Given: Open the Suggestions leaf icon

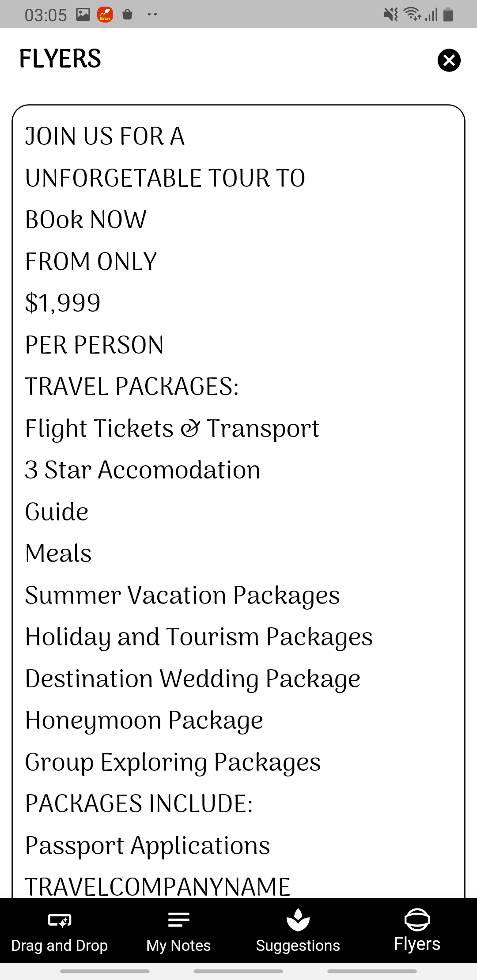Looking at the screenshot, I should tap(298, 920).
